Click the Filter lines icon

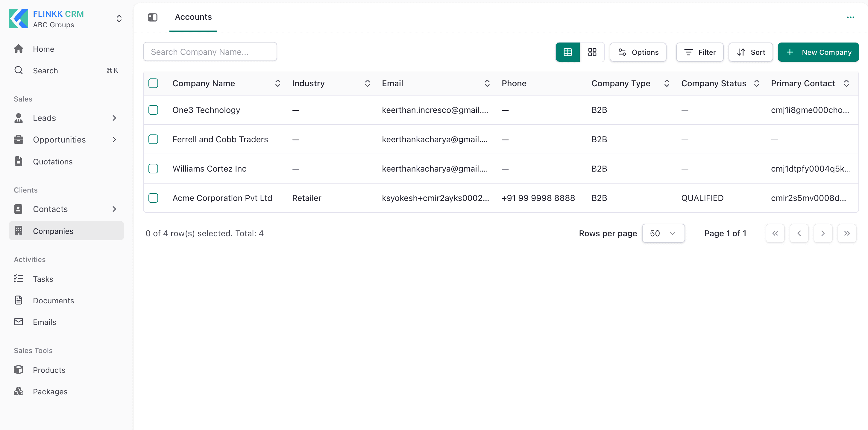(x=688, y=52)
